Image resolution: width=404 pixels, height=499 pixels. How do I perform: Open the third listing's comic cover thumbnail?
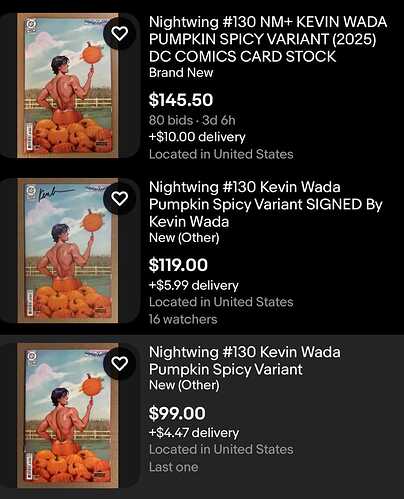[x=68, y=415]
